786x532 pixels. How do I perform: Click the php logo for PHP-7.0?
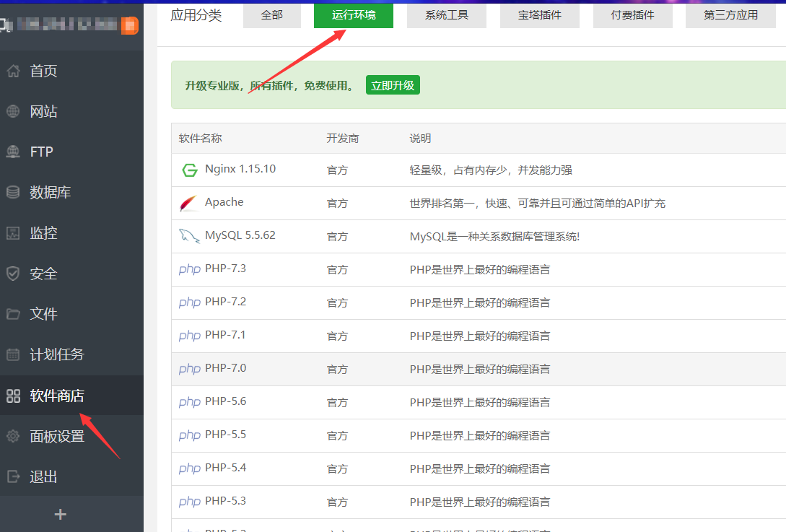tap(190, 369)
